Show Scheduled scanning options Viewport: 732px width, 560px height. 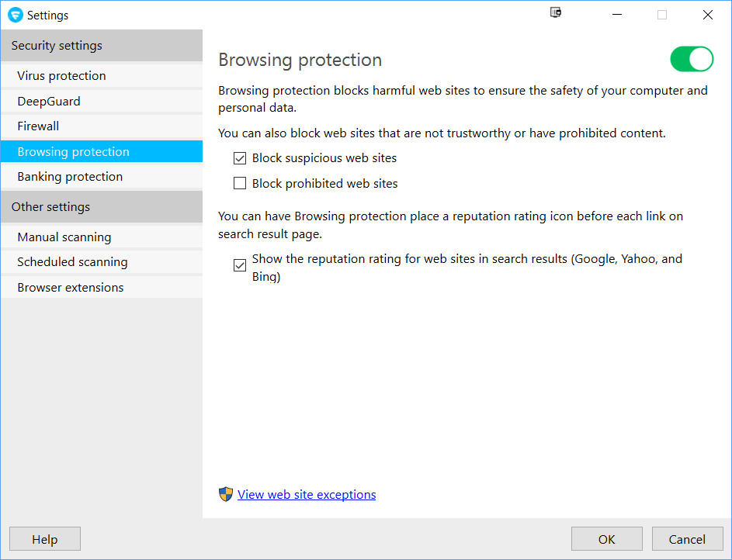click(72, 262)
